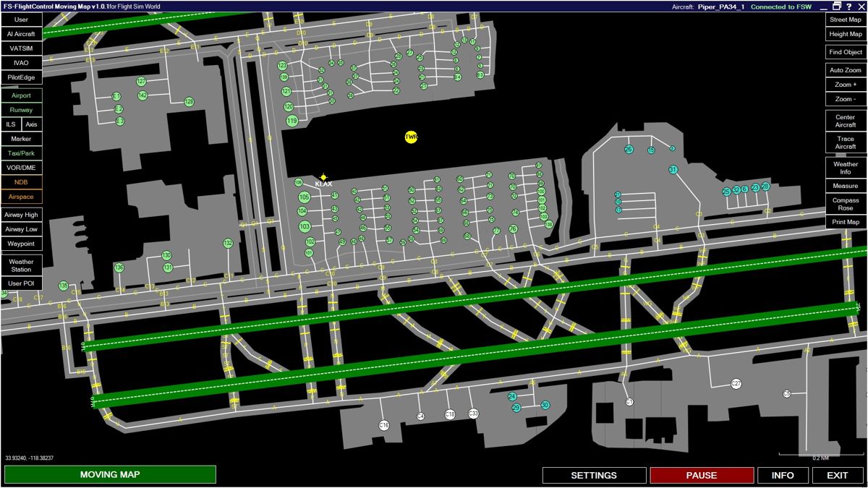This screenshot has height=488, width=868.
Task: Select parking spot 103 on the map
Action: [305, 226]
